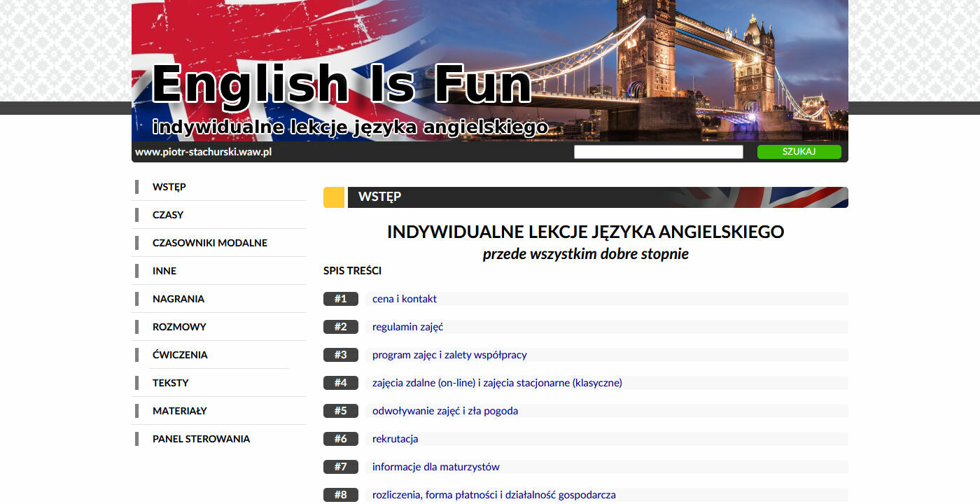Follow the 'regulamin zajęć' link

(x=407, y=327)
